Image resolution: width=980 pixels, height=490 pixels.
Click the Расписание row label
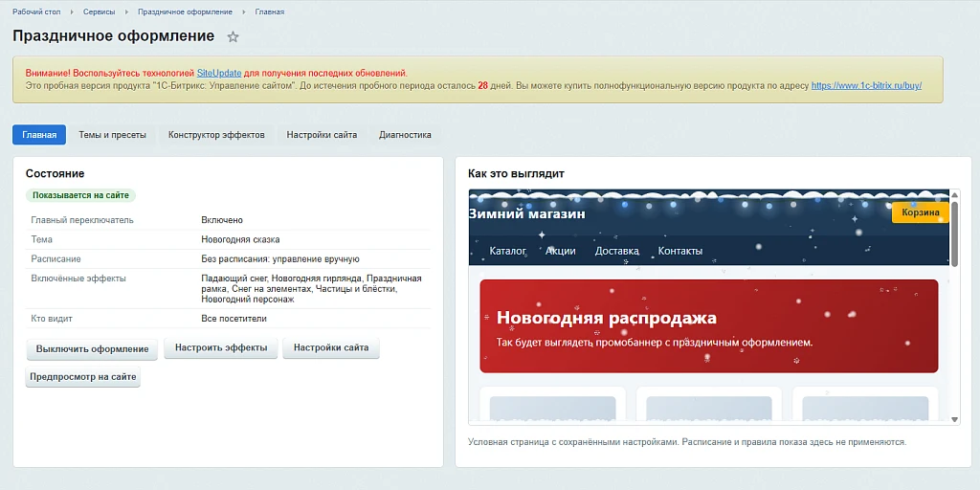[x=56, y=258]
